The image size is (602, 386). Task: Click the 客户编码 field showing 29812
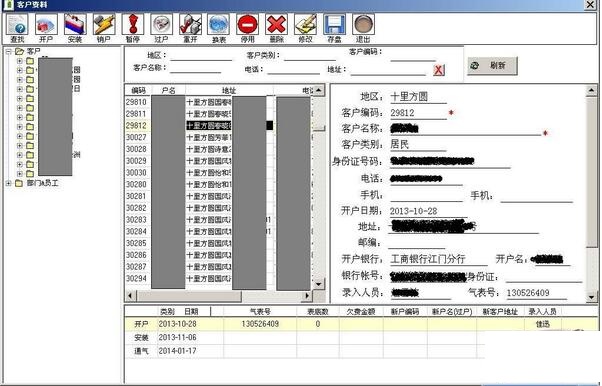418,113
